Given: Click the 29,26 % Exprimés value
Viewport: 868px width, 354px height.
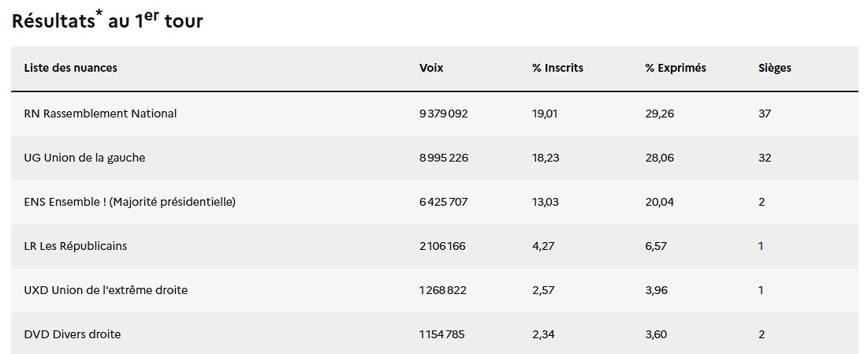Looking at the screenshot, I should (659, 114).
